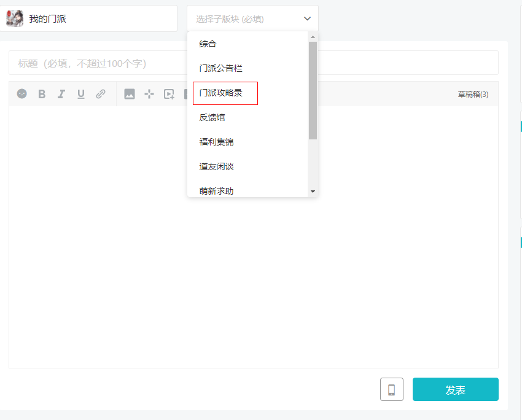Open the emoji picker in the editor toolbar
The width and height of the screenshot is (522, 420).
22,94
